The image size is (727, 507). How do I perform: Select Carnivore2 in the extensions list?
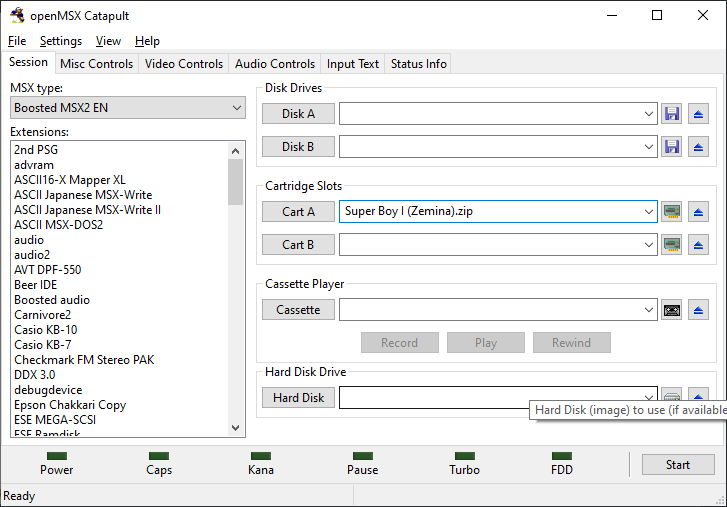(42, 315)
